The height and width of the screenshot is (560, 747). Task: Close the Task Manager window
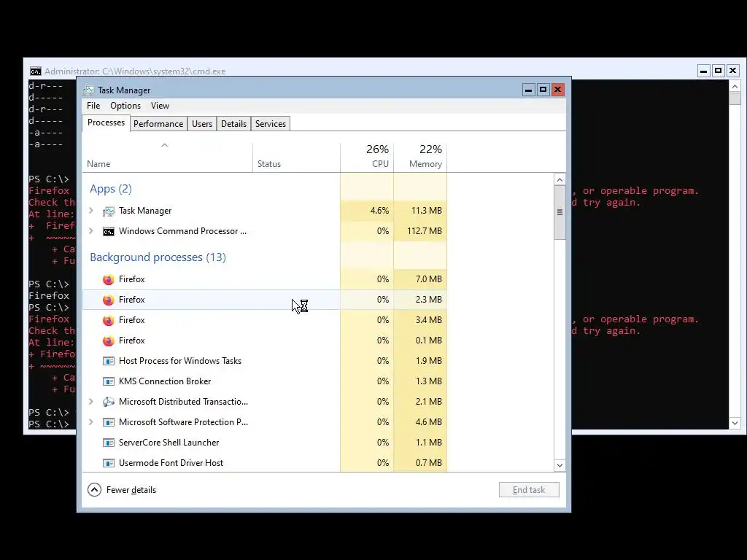(558, 90)
